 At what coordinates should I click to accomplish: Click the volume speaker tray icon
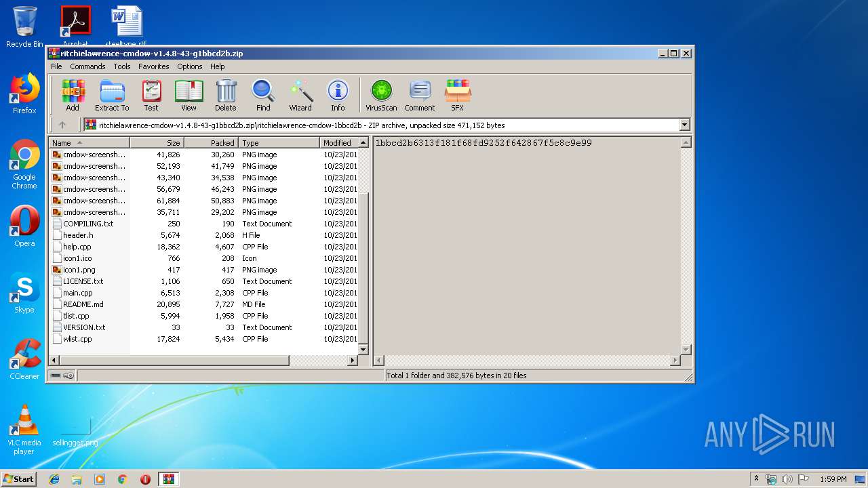click(787, 479)
